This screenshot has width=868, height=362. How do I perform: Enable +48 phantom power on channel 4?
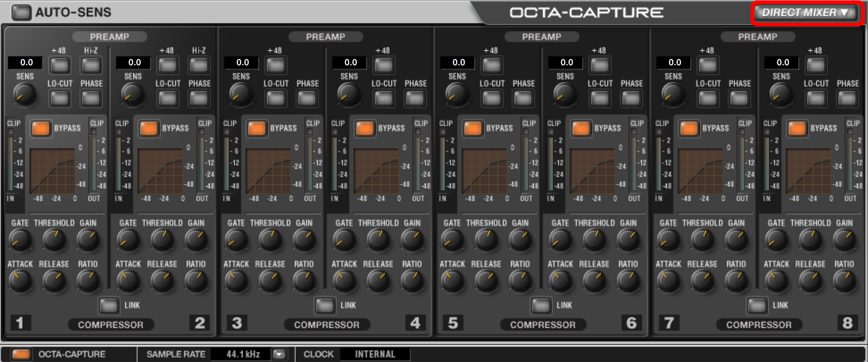pyautogui.click(x=384, y=65)
